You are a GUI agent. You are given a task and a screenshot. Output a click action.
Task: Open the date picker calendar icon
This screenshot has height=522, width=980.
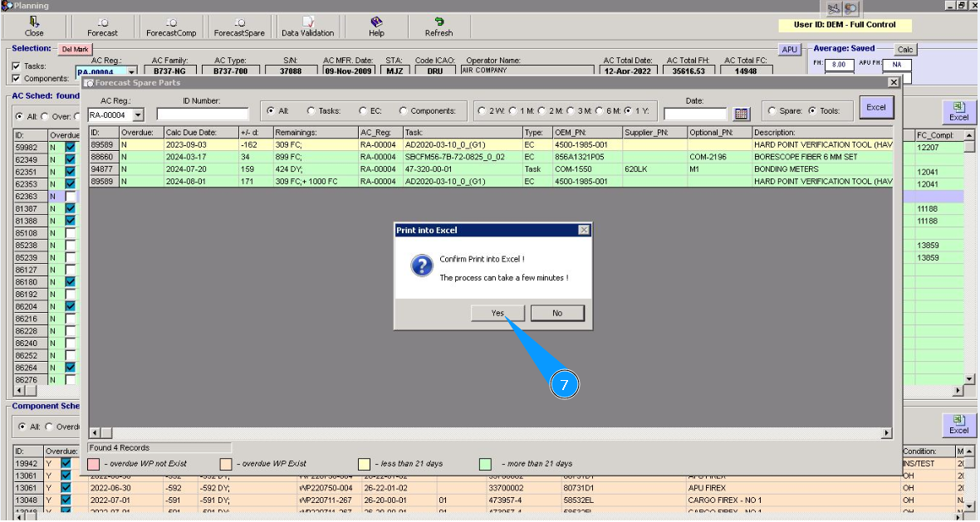click(x=742, y=114)
